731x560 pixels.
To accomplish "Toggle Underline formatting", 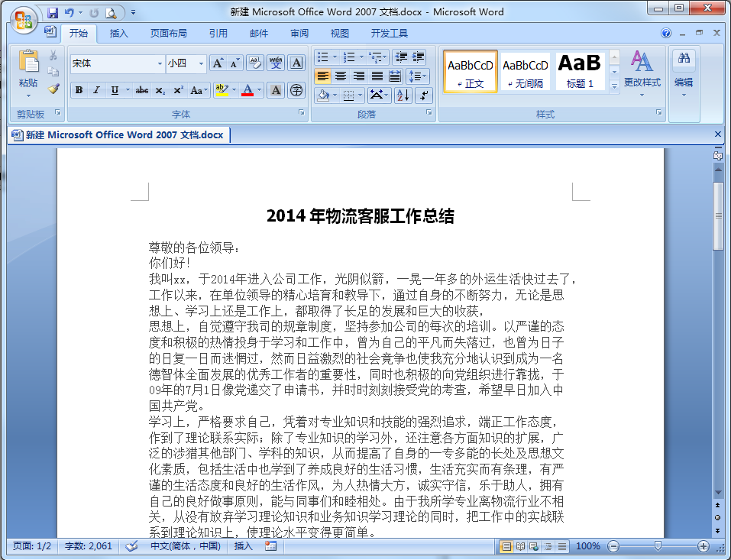I will point(115,90).
